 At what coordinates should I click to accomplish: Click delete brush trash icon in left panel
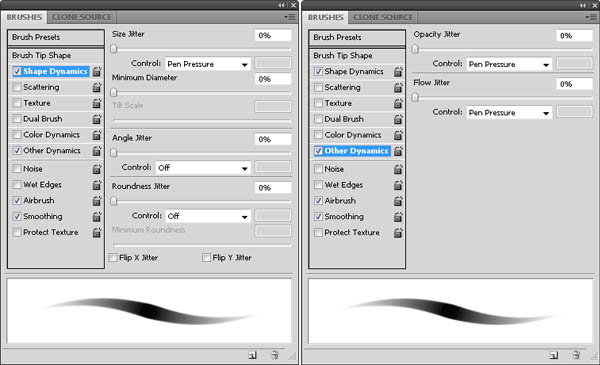(275, 355)
